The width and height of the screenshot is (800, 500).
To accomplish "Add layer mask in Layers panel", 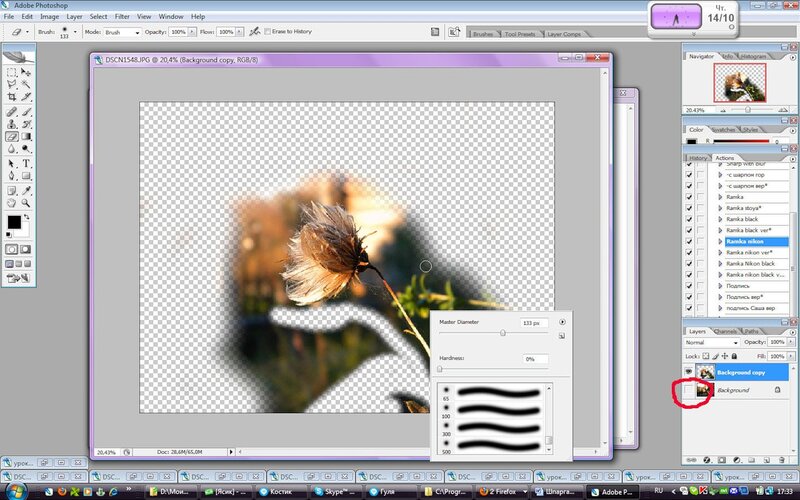I will pos(721,460).
